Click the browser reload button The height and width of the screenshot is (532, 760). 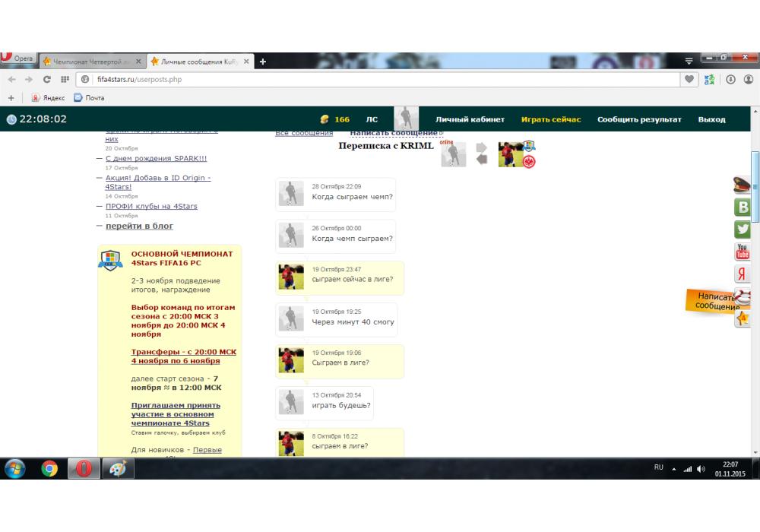pyautogui.click(x=47, y=79)
